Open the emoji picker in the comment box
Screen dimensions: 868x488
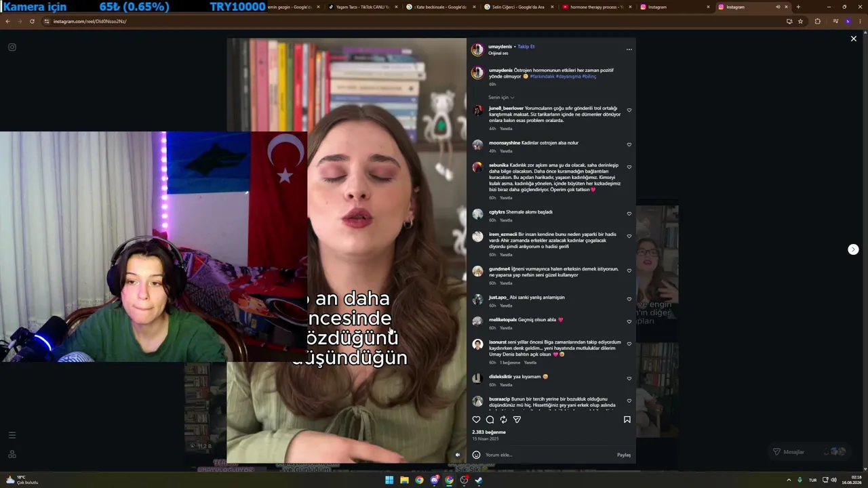pyautogui.click(x=476, y=455)
